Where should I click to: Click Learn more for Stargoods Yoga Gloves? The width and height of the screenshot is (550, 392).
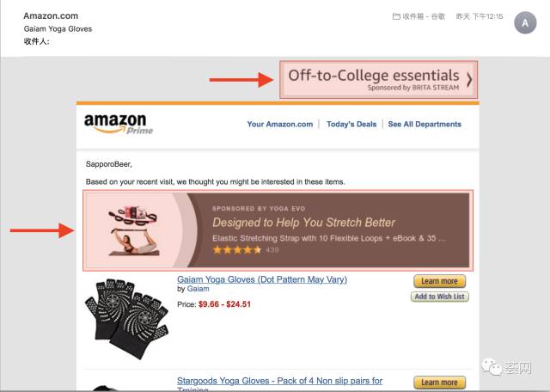[439, 382]
